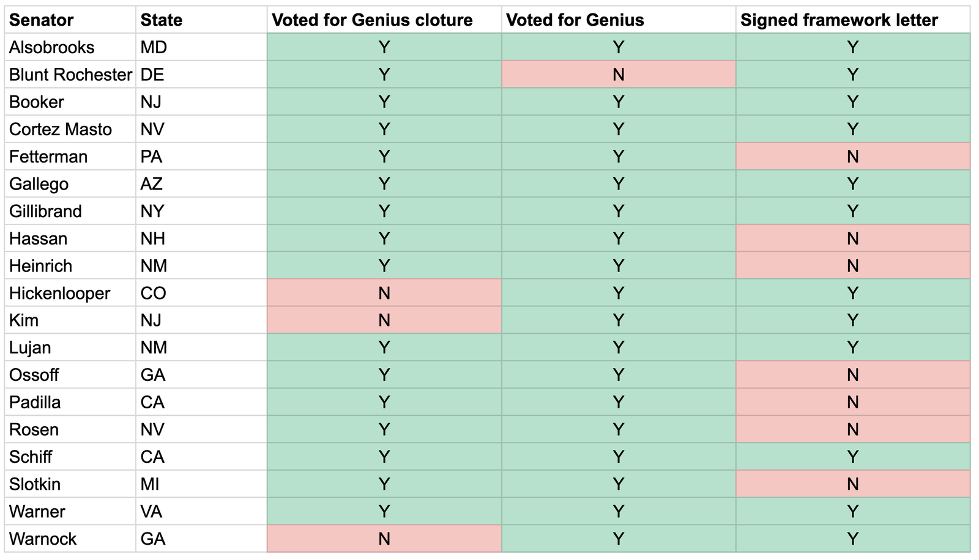Select Hassan's state cell NH
Viewport: 979px width, 560px height.
pos(153,238)
